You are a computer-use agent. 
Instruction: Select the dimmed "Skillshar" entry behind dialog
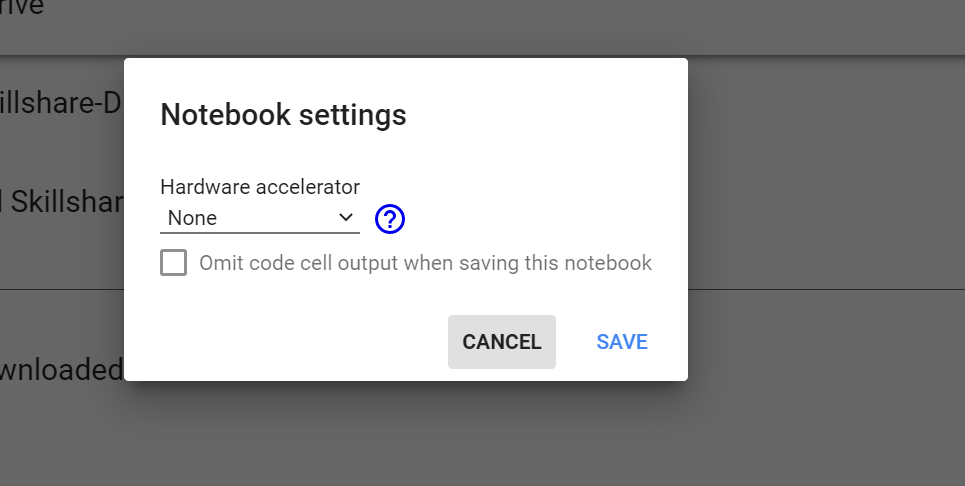click(x=60, y=201)
